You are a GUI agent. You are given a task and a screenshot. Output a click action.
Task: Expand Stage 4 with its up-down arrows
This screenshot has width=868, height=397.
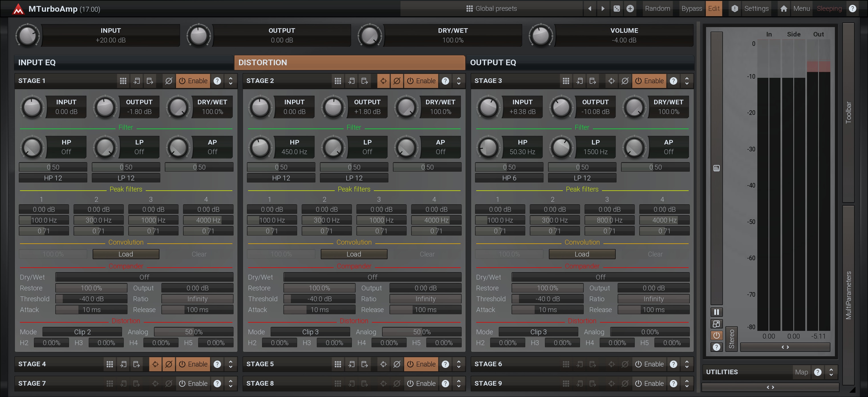pyautogui.click(x=230, y=364)
